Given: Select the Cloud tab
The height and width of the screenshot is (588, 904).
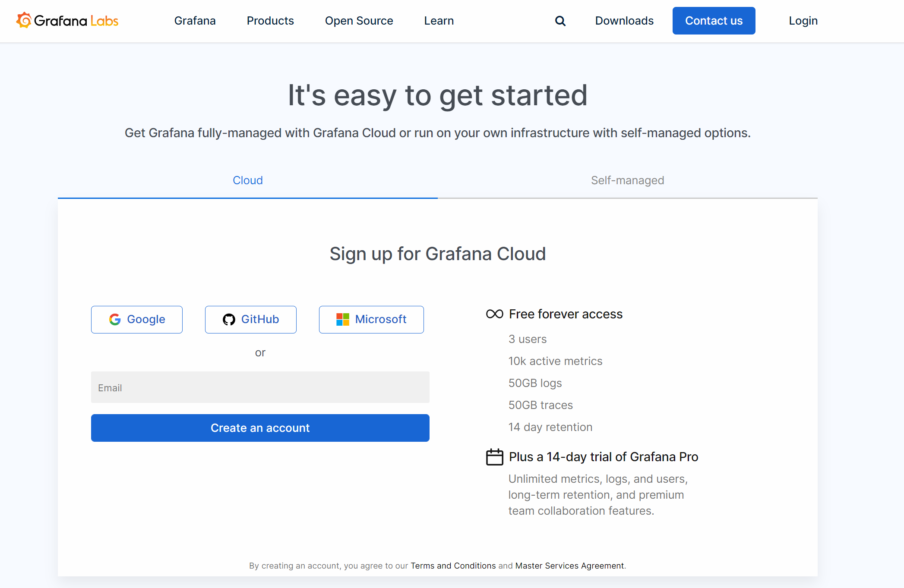Looking at the screenshot, I should tap(248, 180).
